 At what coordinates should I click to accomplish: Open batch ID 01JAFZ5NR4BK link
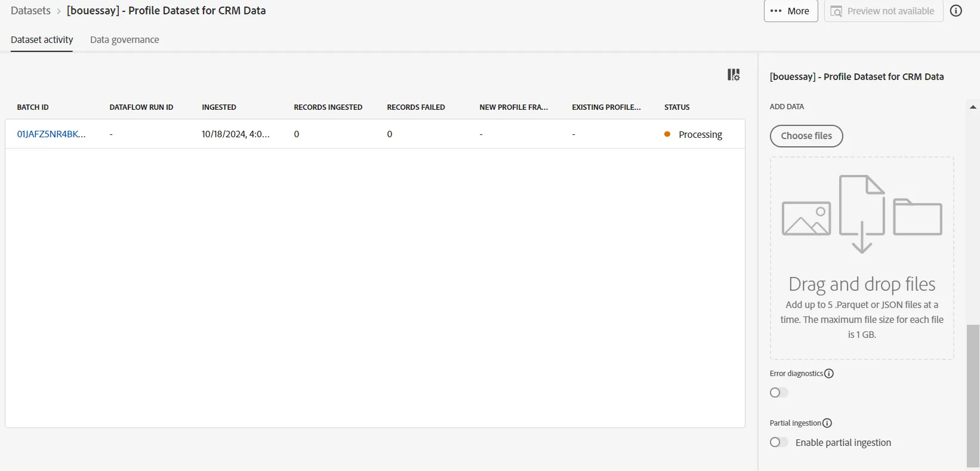tap(51, 134)
